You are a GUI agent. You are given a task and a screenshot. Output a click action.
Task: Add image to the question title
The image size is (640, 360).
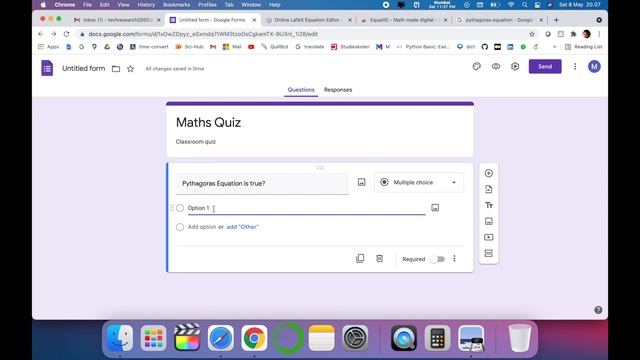click(x=361, y=182)
